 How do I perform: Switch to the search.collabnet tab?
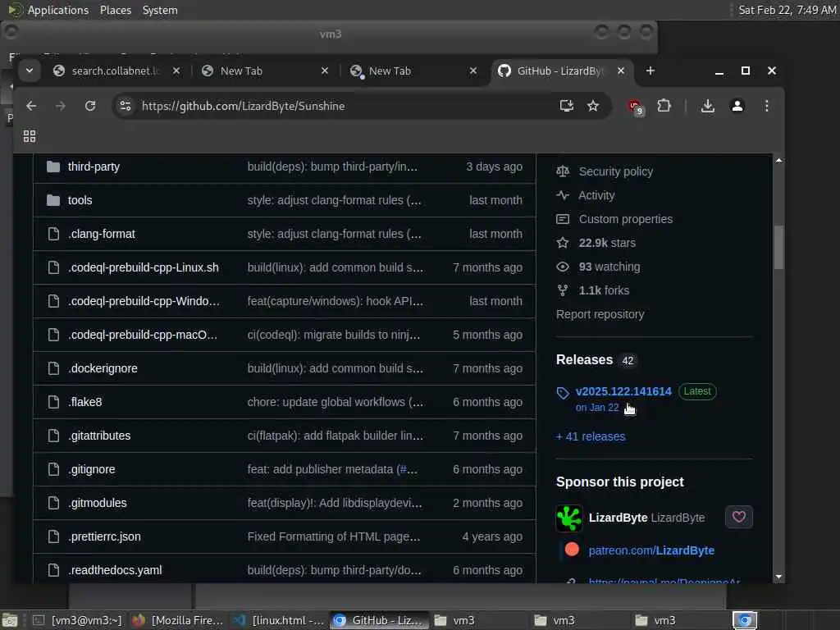(x=116, y=71)
